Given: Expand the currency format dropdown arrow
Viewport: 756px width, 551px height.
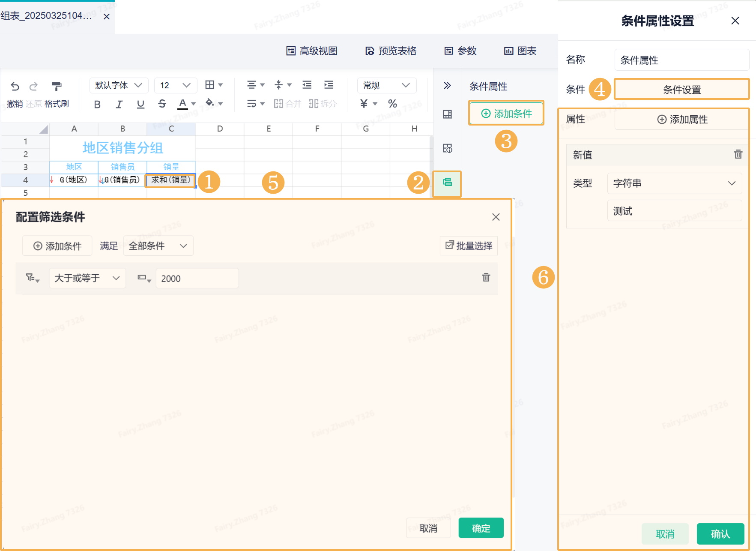Looking at the screenshot, I should pyautogui.click(x=375, y=104).
